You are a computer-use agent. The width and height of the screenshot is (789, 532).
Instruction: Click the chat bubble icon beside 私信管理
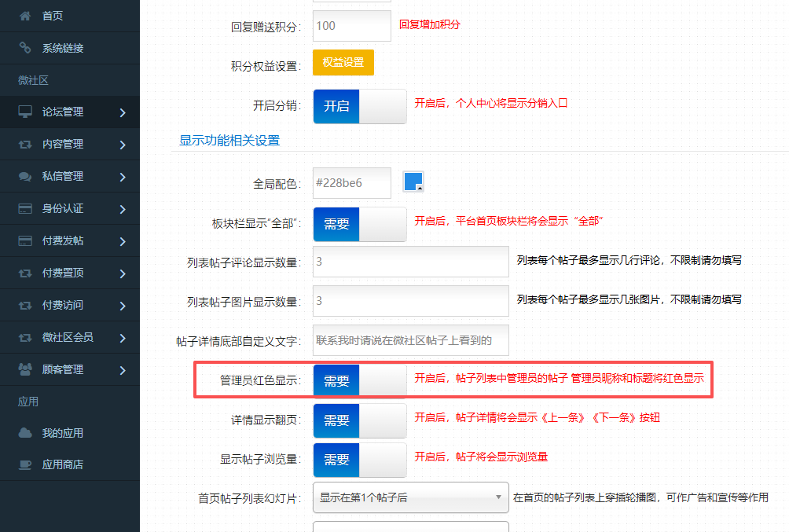coord(25,177)
